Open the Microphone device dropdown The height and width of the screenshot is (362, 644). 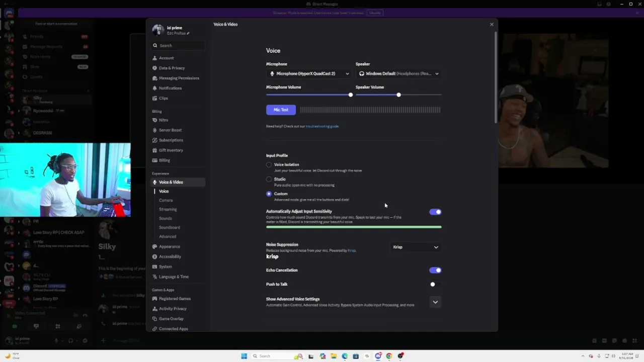click(x=308, y=73)
